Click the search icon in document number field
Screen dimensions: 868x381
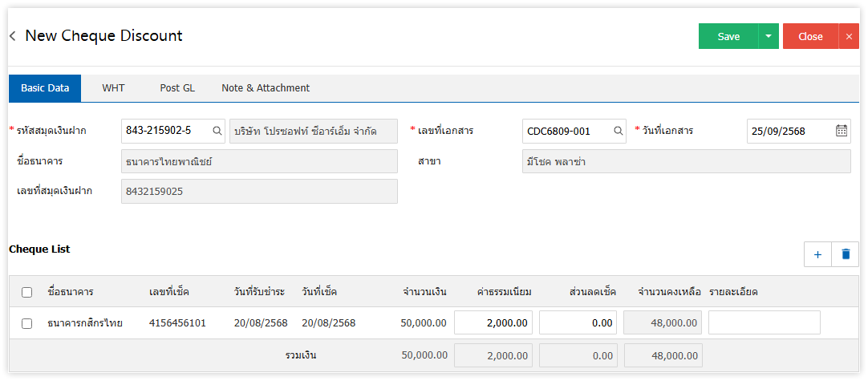(619, 131)
